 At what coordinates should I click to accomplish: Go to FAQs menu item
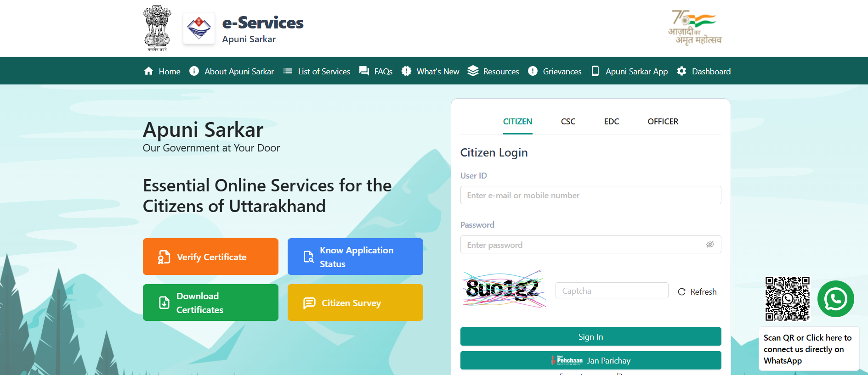tap(376, 71)
